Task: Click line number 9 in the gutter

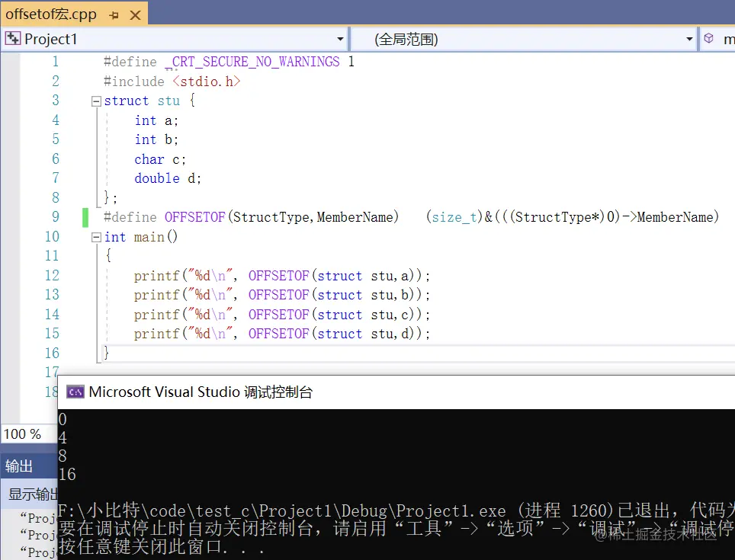Action: tap(56, 217)
